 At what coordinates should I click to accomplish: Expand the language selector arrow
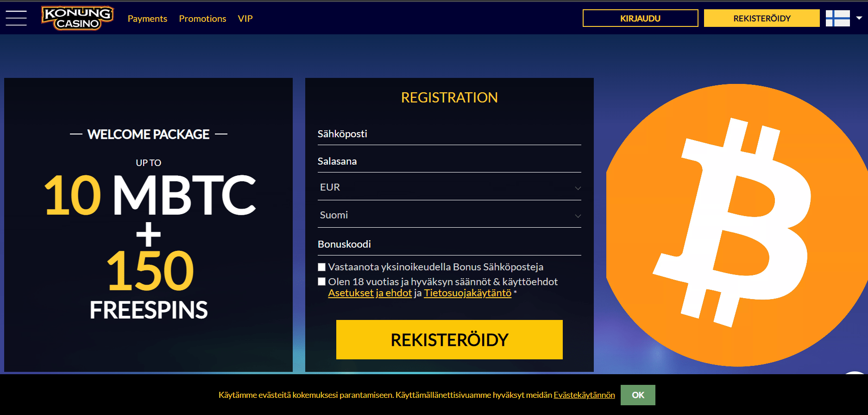859,18
